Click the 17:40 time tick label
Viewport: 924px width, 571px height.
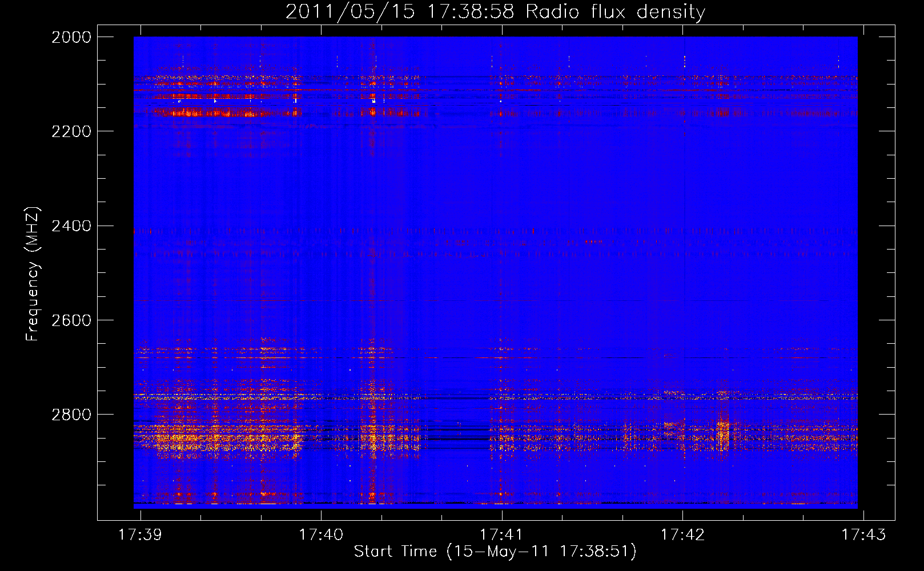pos(321,534)
